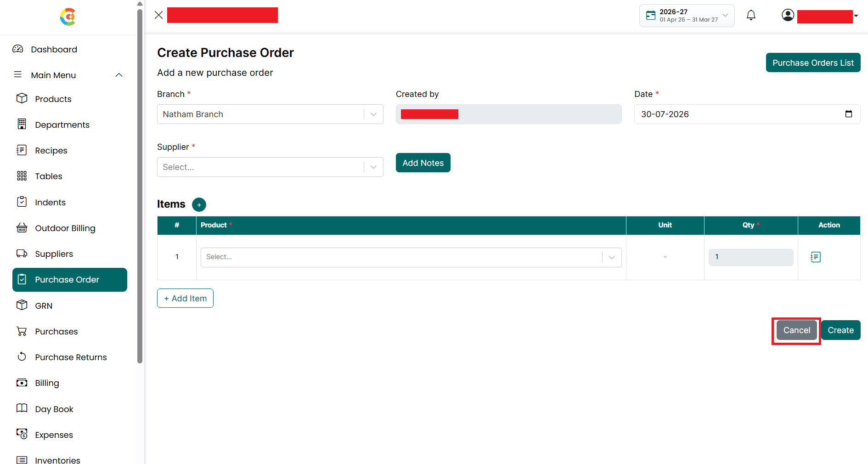Click the Suppliers truck icon
The image size is (868, 464).
tap(22, 253)
